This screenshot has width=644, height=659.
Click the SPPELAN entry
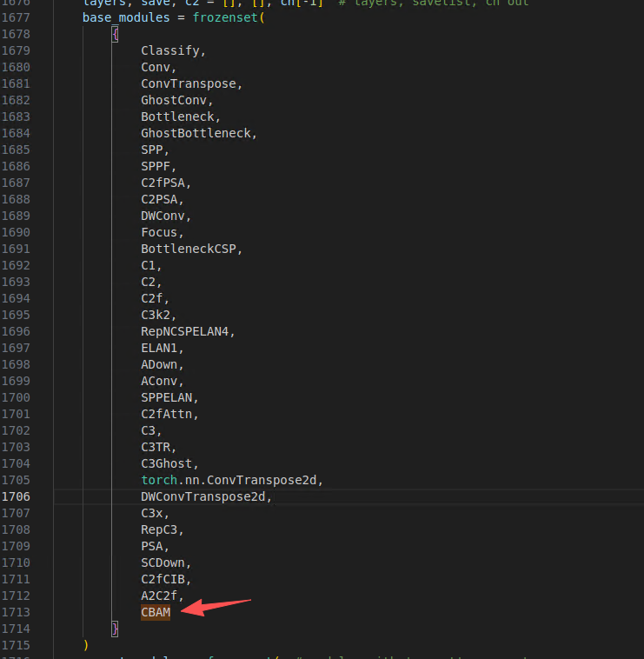167,397
